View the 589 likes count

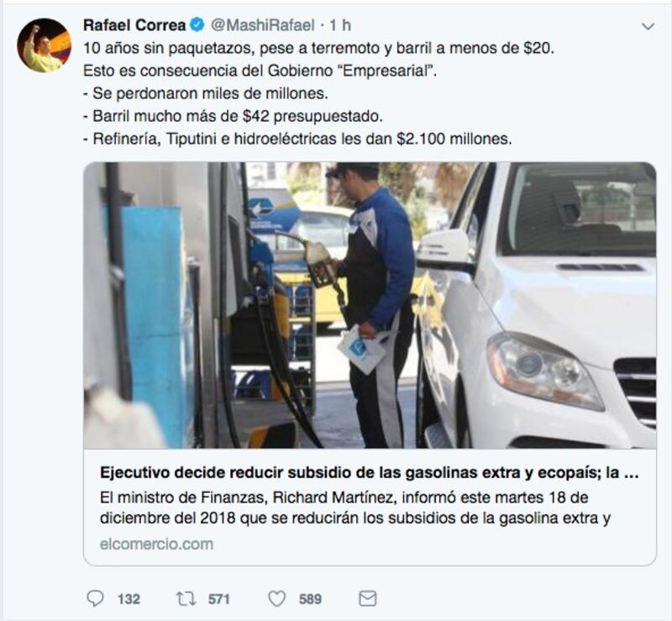point(310,599)
